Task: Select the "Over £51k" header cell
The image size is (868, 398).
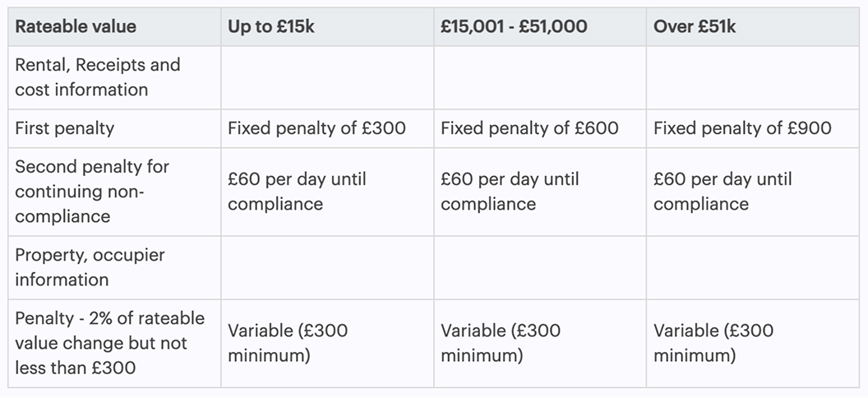Action: [x=695, y=26]
